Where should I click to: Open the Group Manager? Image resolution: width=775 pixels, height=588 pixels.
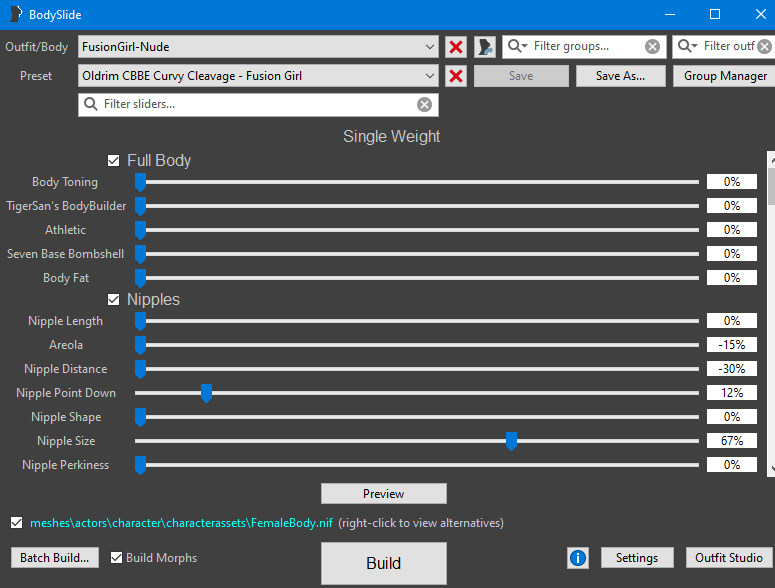(725, 76)
